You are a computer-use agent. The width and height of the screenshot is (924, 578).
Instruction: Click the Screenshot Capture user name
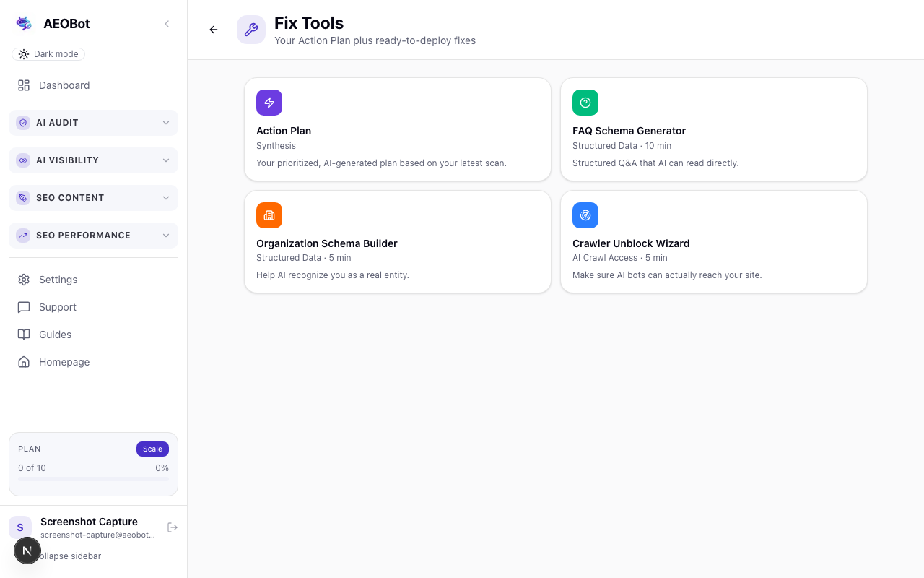tap(89, 522)
